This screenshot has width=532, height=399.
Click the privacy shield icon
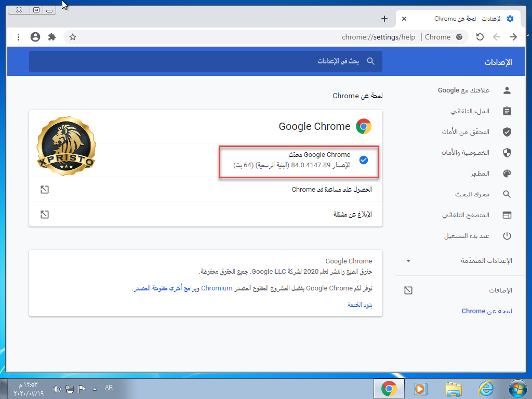pyautogui.click(x=507, y=153)
